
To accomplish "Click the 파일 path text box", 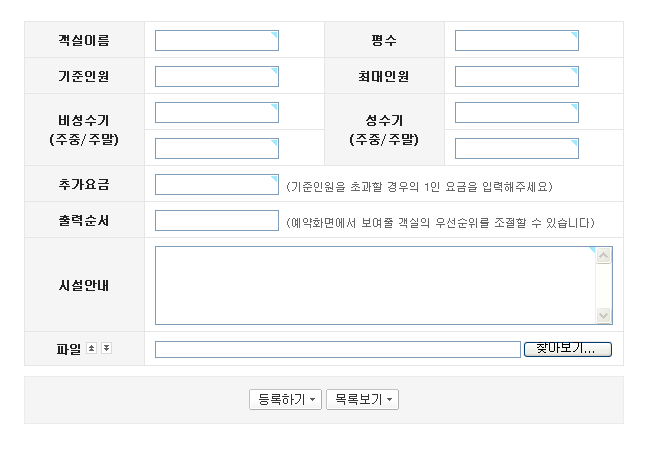I will [337, 349].
